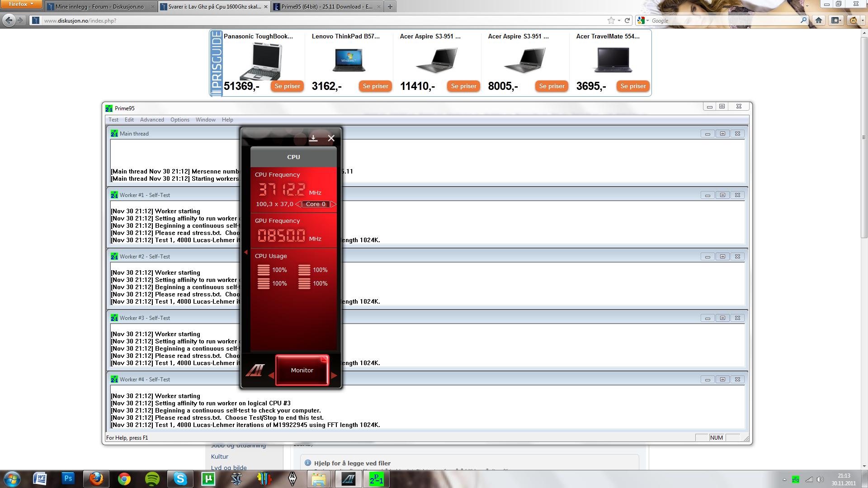868x488 pixels.
Task: Open Prime95 Help menu
Action: (227, 120)
